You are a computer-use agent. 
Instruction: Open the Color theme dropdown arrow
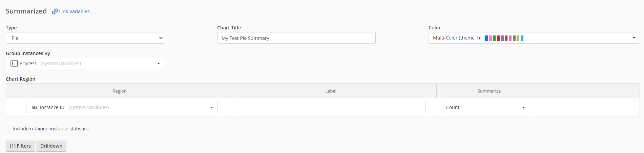(634, 38)
